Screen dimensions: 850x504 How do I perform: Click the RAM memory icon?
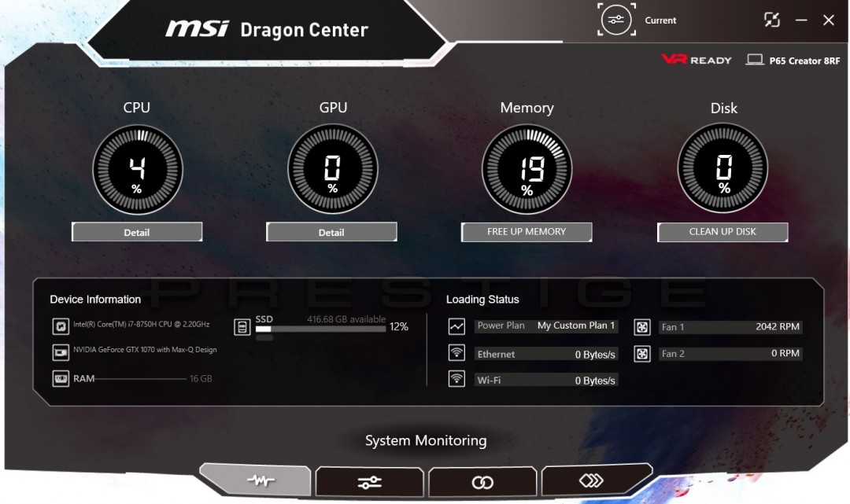63,378
